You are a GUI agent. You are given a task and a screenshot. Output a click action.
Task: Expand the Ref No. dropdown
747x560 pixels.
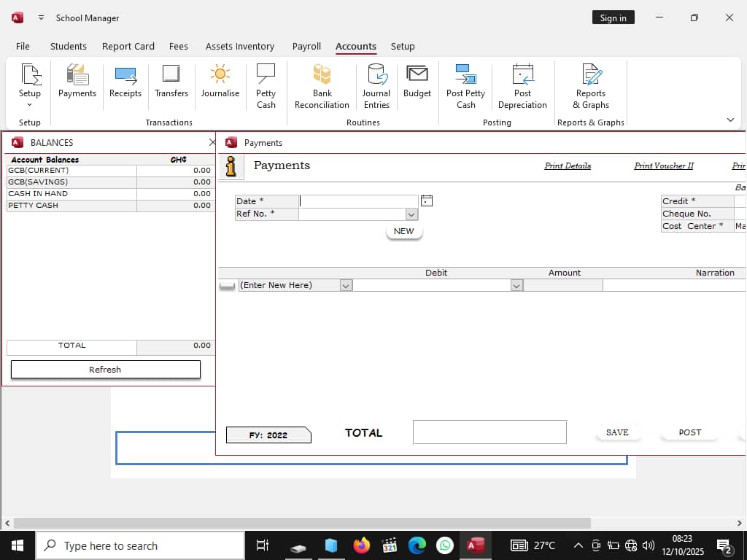tap(411, 214)
